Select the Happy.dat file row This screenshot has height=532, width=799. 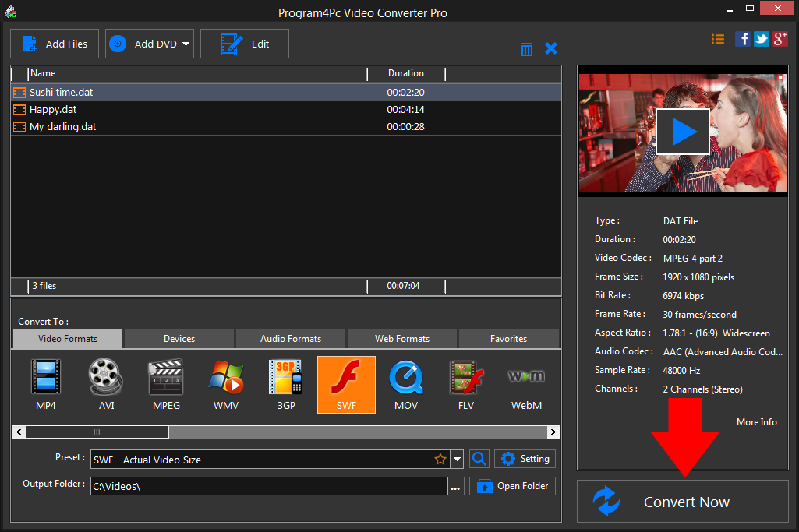click(53, 110)
